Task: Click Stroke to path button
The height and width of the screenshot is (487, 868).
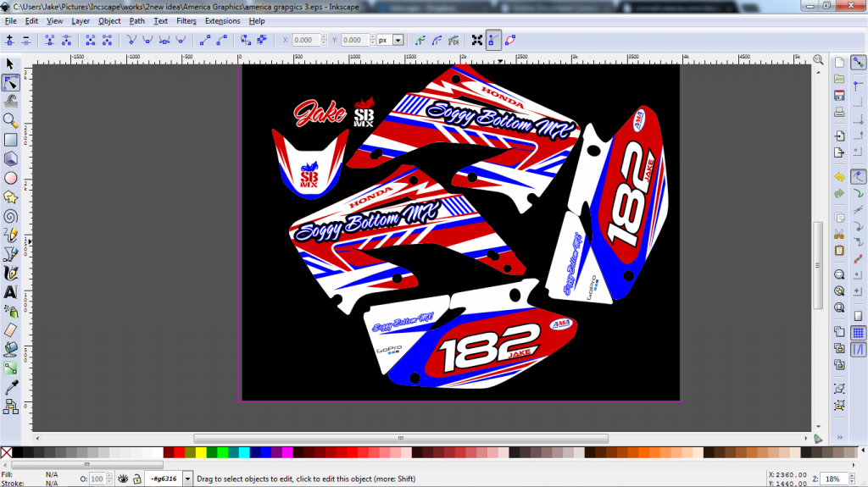Action: pyautogui.click(x=263, y=40)
